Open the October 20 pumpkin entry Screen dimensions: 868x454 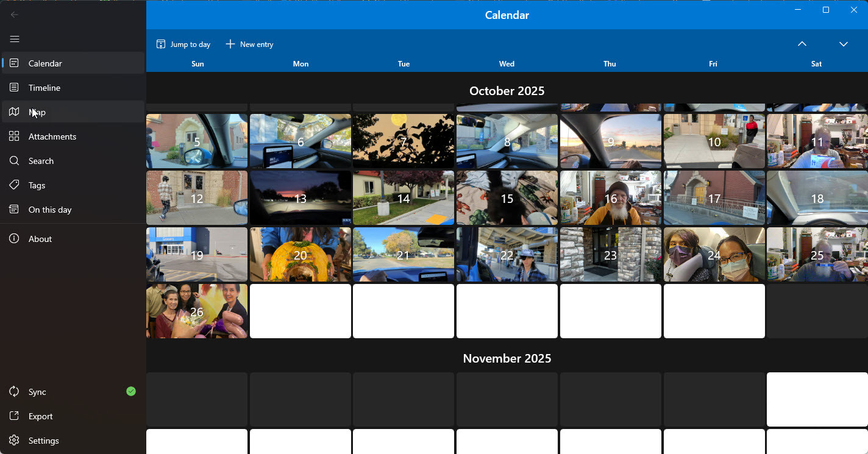point(301,255)
